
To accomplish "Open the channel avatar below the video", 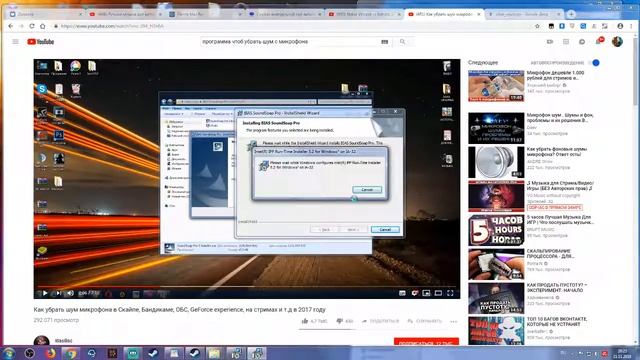I will tap(41, 341).
